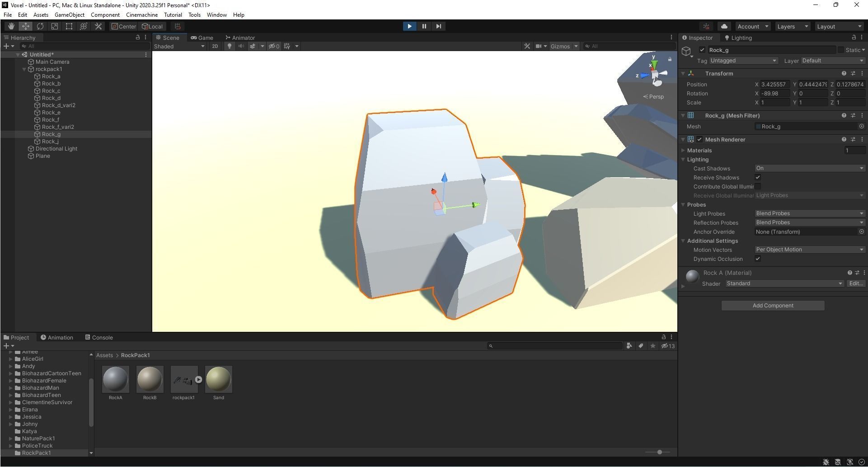Select the Rect transform tool

[x=69, y=26]
